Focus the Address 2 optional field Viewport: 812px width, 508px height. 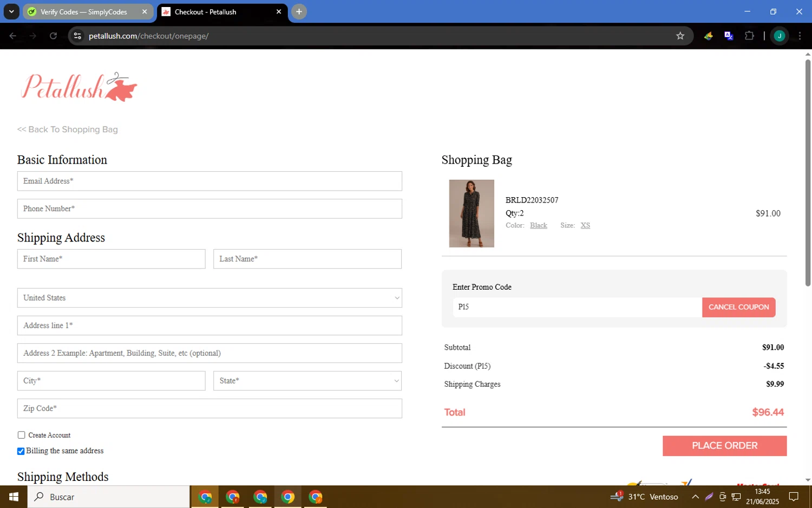pyautogui.click(x=209, y=353)
